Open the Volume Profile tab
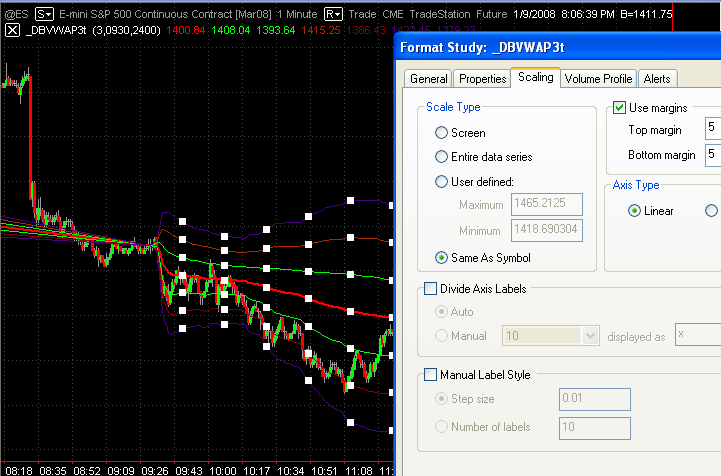The height and width of the screenshot is (476, 721). 598,79
